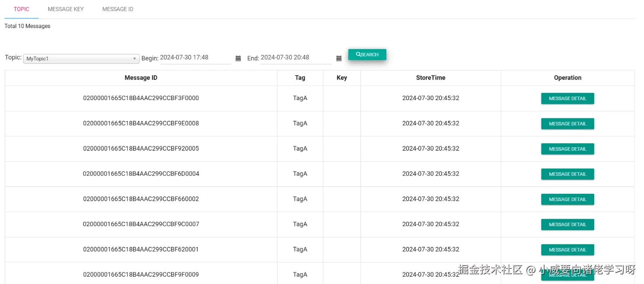
Task: View message detail for ID ending BF660002
Action: point(567,199)
